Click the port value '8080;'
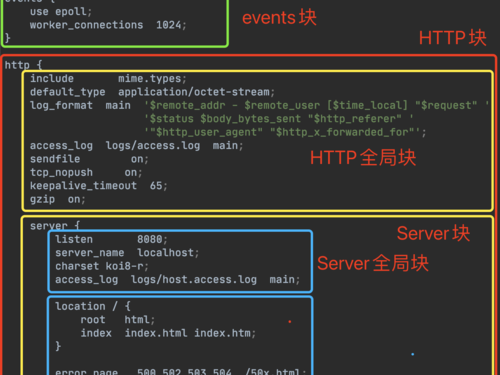The height and width of the screenshot is (375, 500). (x=152, y=239)
